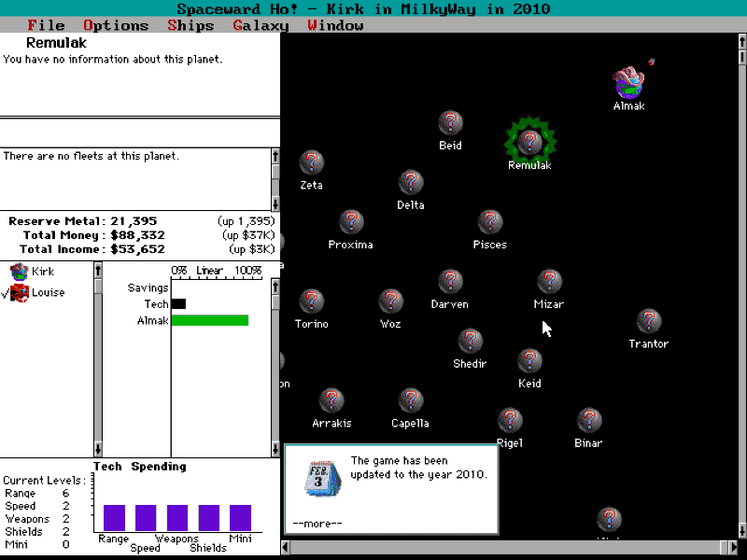Image resolution: width=747 pixels, height=560 pixels.
Task: Select the unknown planet Rigel
Action: pyautogui.click(x=510, y=420)
